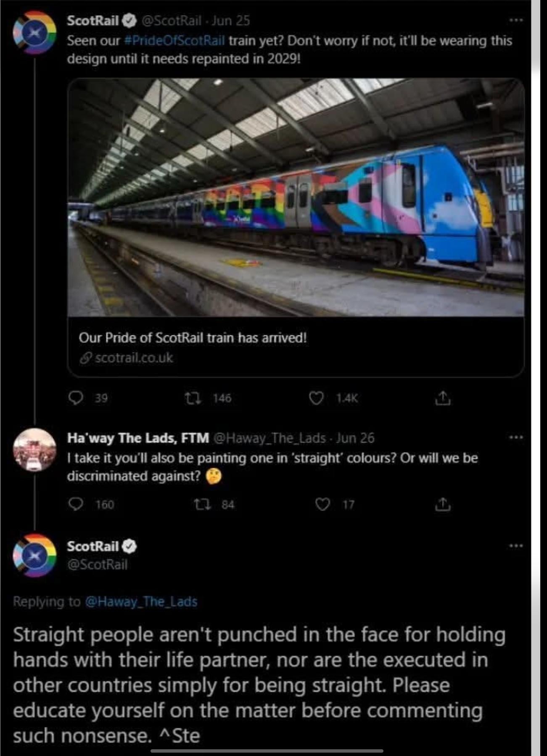Reply to Ha'way The Lads tweet
The width and height of the screenshot is (547, 756).
[76, 504]
